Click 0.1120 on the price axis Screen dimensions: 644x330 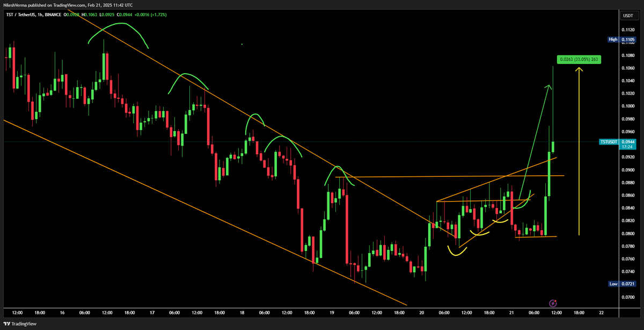(x=627, y=30)
